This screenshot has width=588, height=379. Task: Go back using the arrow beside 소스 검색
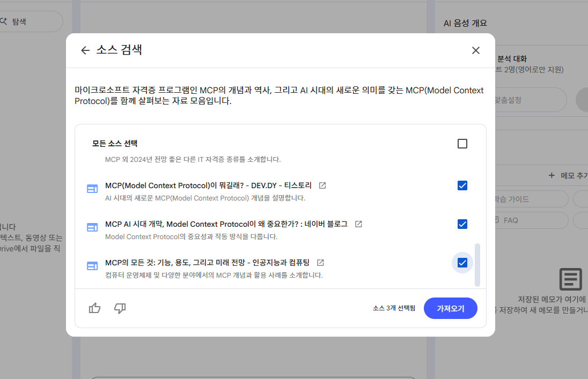(85, 50)
